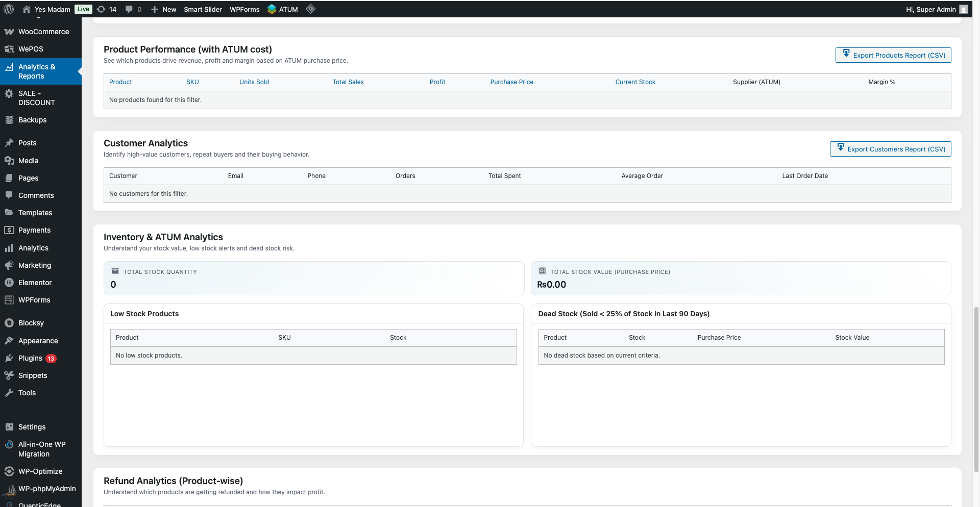Click the WordPress logo icon
Screen dimensions: 980x507
[9, 9]
